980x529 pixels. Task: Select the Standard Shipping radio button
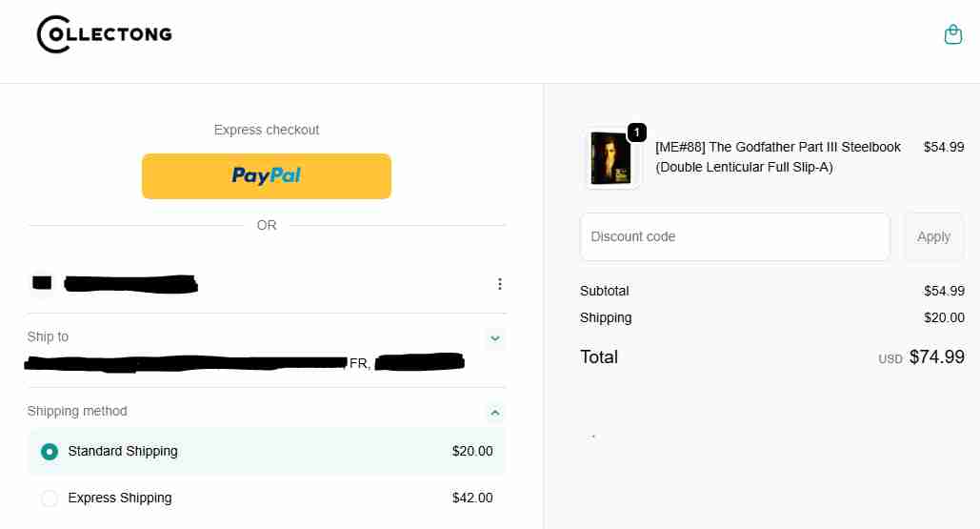pos(50,452)
